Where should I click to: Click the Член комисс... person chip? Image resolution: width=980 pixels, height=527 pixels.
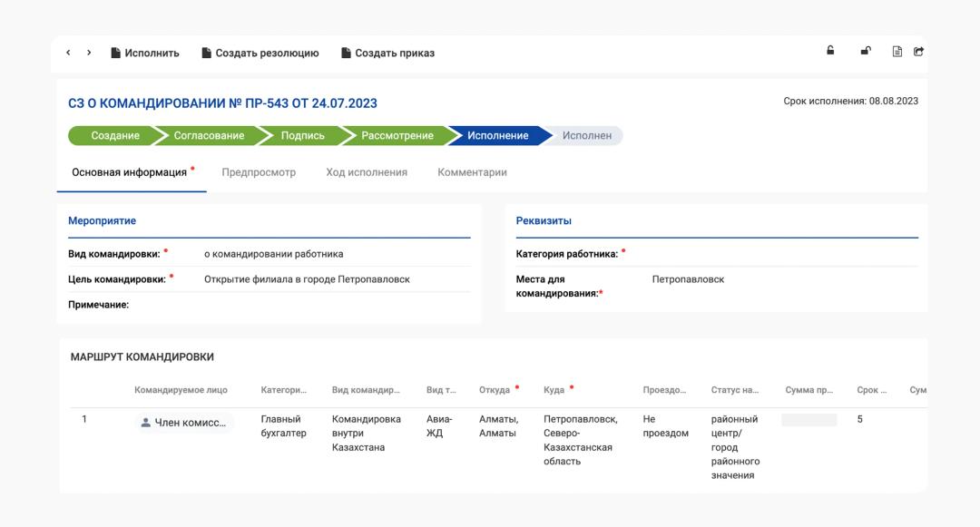[183, 423]
